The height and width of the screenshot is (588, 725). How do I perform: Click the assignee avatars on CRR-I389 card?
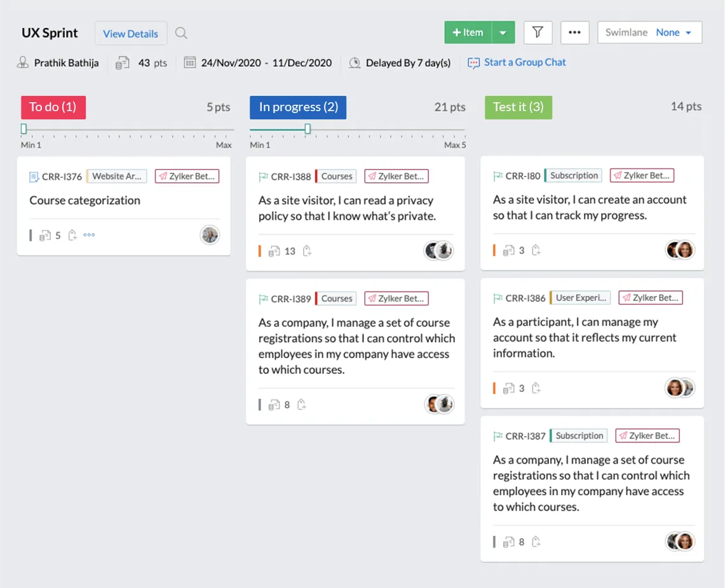pos(439,404)
